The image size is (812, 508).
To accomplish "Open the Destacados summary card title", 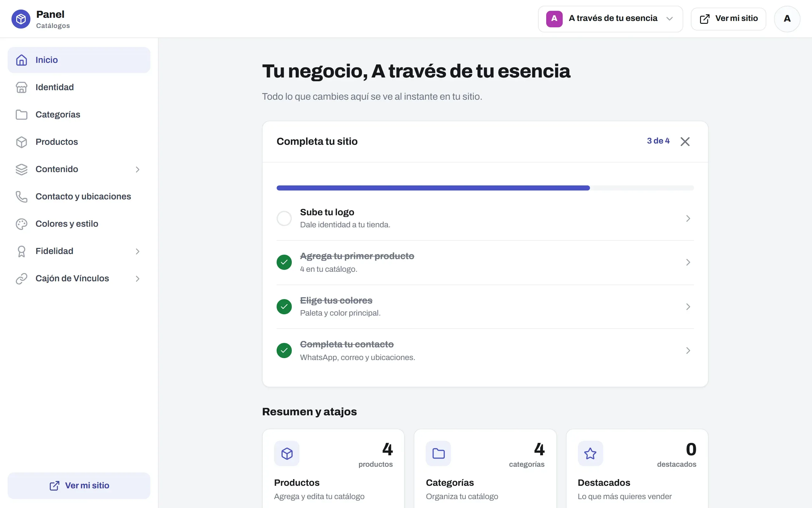I will click(604, 483).
